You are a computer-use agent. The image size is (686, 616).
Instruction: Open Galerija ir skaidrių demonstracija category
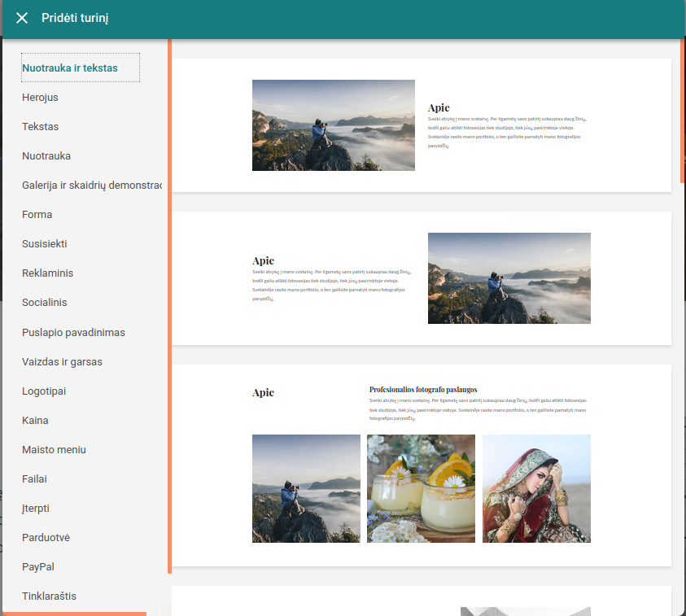pos(92,186)
